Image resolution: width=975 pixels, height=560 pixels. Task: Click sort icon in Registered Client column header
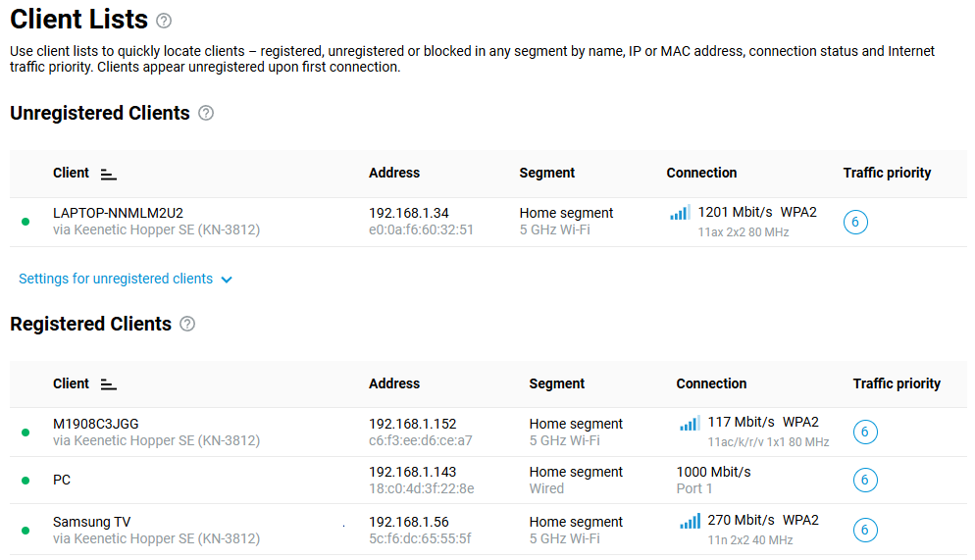pyautogui.click(x=109, y=384)
